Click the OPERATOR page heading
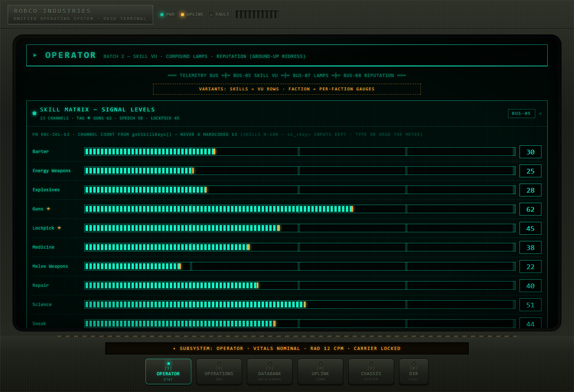 (71, 55)
